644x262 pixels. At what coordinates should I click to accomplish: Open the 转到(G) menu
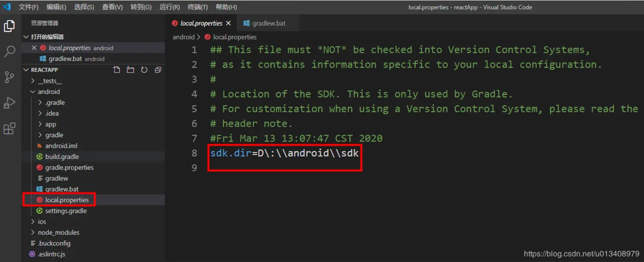(141, 7)
